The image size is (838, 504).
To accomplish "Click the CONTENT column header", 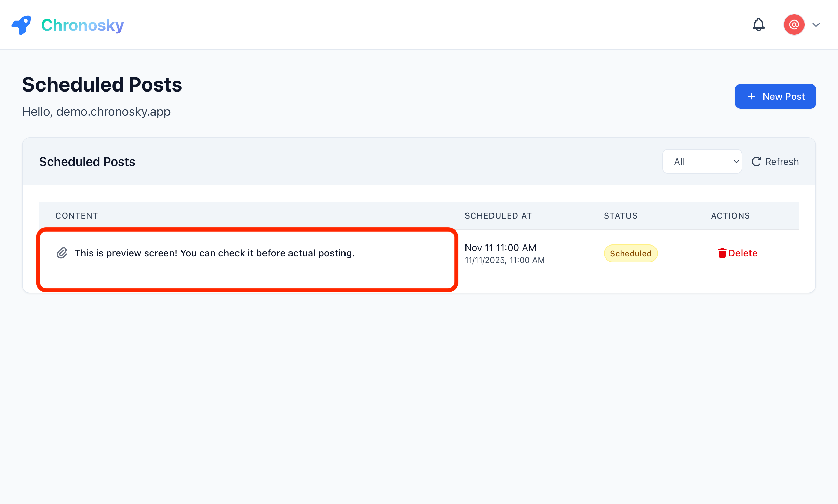I will tap(77, 216).
